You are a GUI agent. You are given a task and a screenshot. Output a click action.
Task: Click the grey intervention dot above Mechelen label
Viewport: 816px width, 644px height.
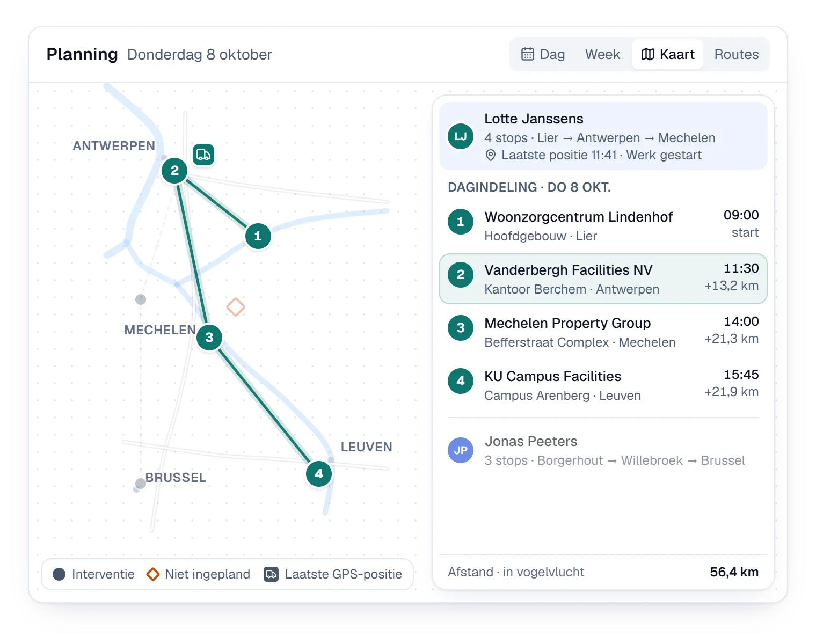tap(141, 299)
